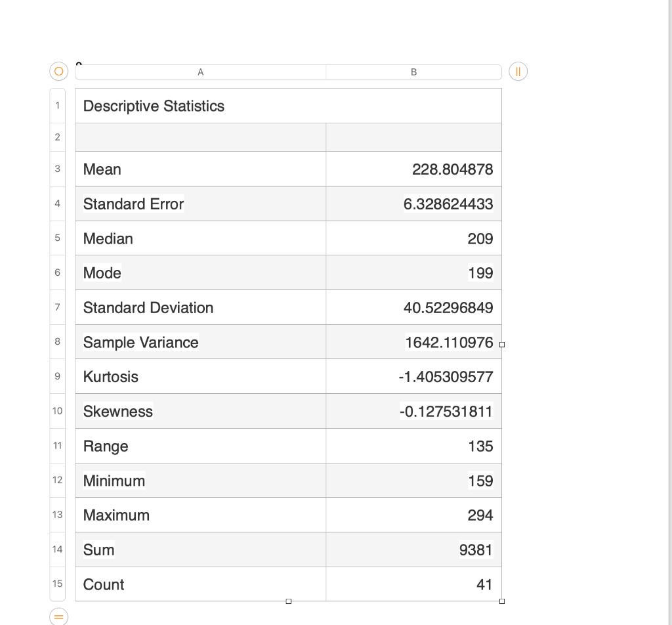Click the Standard Deviation label cell
This screenshot has width=672, height=625.
(x=201, y=307)
